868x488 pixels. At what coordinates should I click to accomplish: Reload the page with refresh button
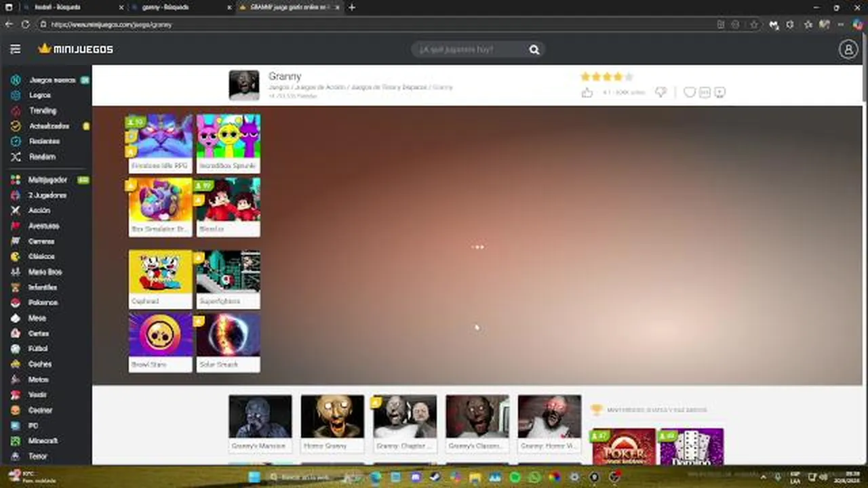(25, 24)
